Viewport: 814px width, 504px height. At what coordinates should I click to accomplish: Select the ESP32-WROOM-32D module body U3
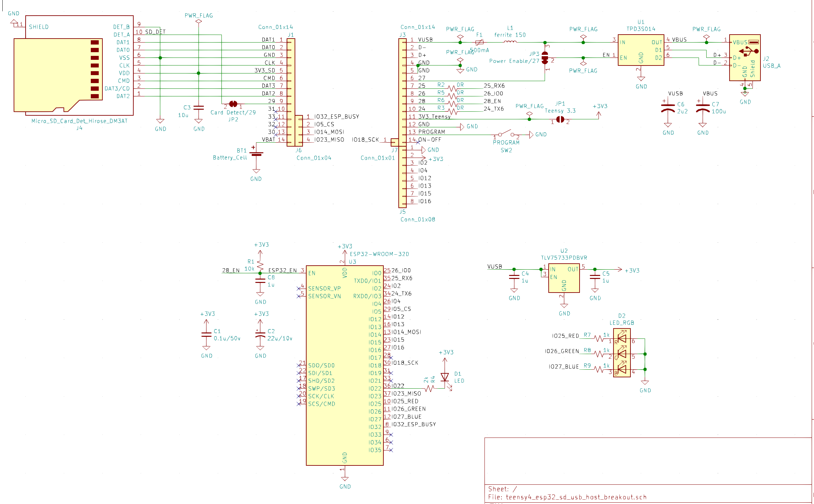coord(345,365)
